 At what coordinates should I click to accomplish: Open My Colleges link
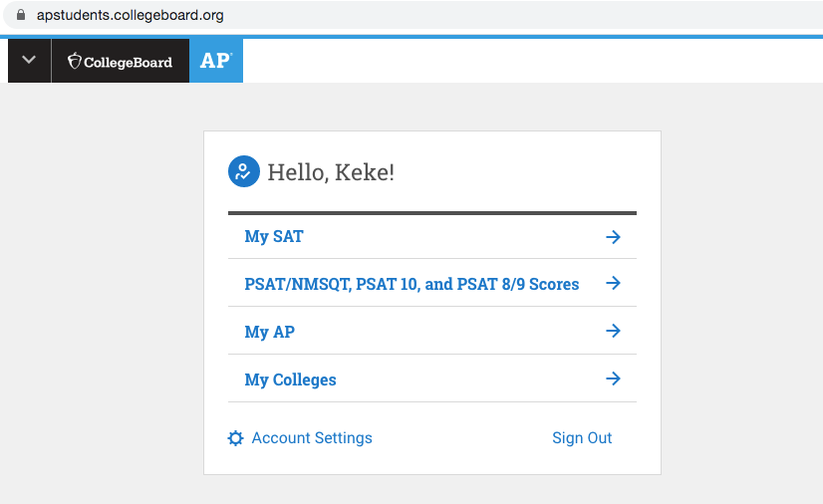pos(290,379)
